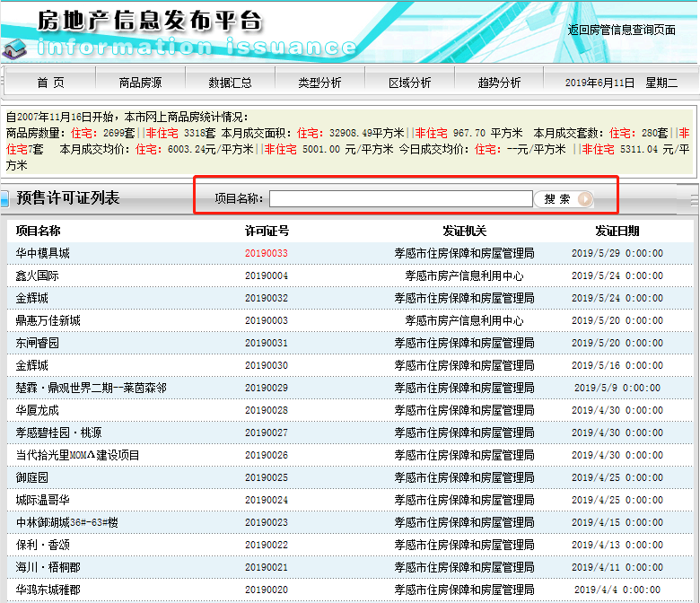Open the 区域分析 navigation item

tap(409, 83)
